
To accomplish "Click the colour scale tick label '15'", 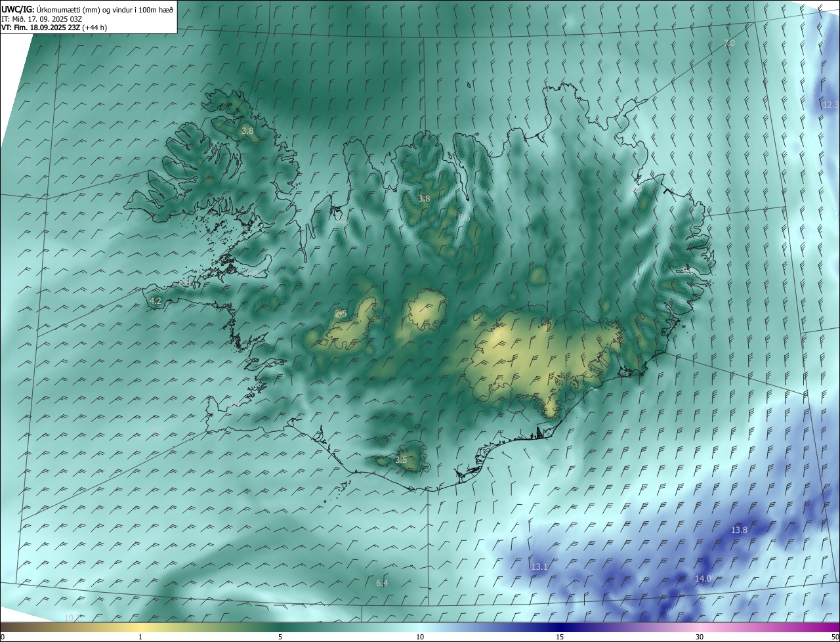I will (560, 637).
